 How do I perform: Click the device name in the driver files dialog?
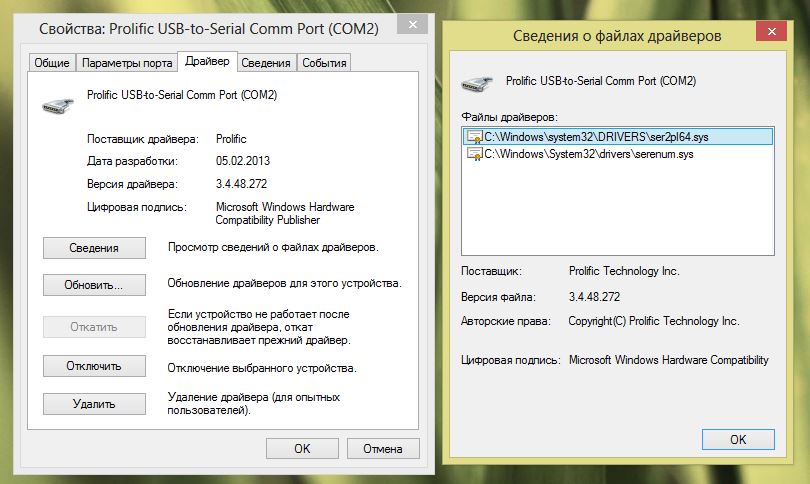(601, 81)
